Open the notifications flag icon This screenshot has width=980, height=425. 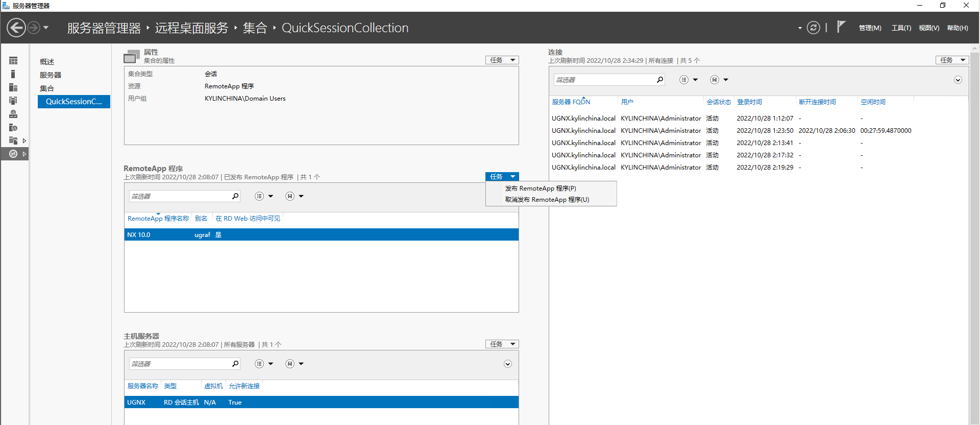click(841, 27)
